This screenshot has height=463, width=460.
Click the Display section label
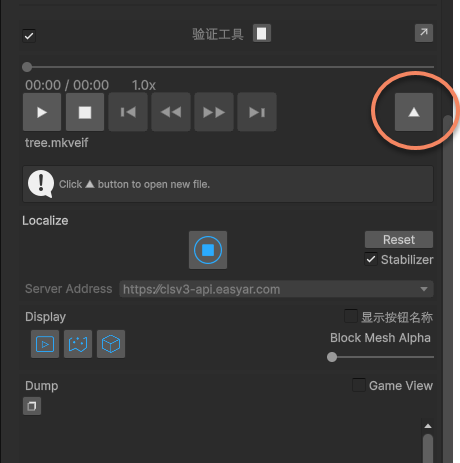(x=45, y=317)
